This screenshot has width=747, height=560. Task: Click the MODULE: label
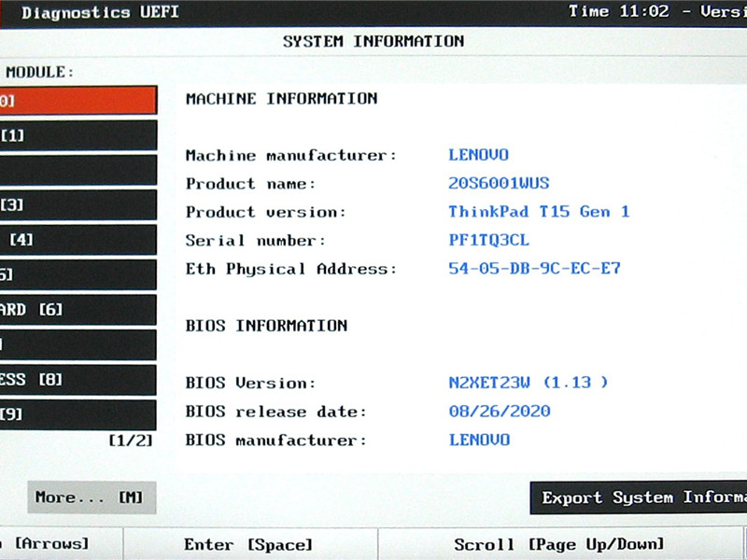[x=40, y=72]
